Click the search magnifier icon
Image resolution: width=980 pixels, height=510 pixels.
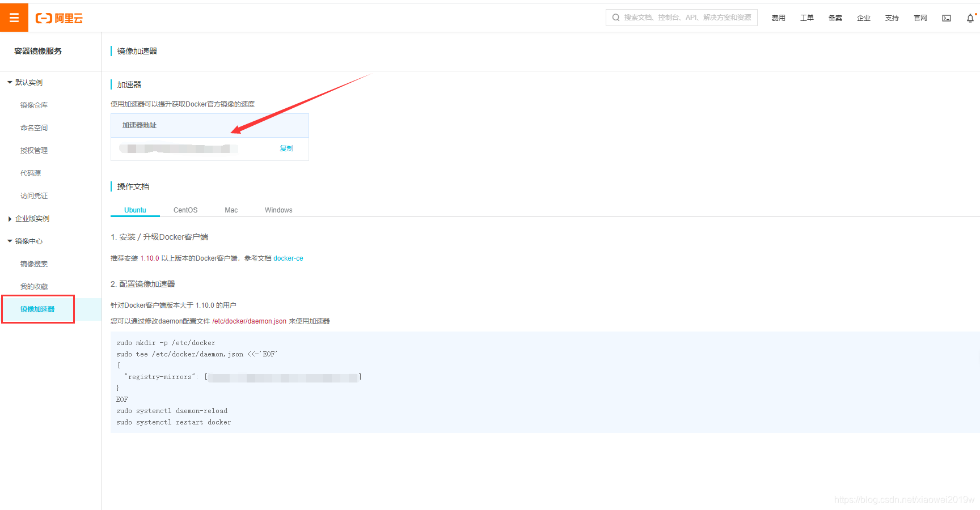click(616, 18)
